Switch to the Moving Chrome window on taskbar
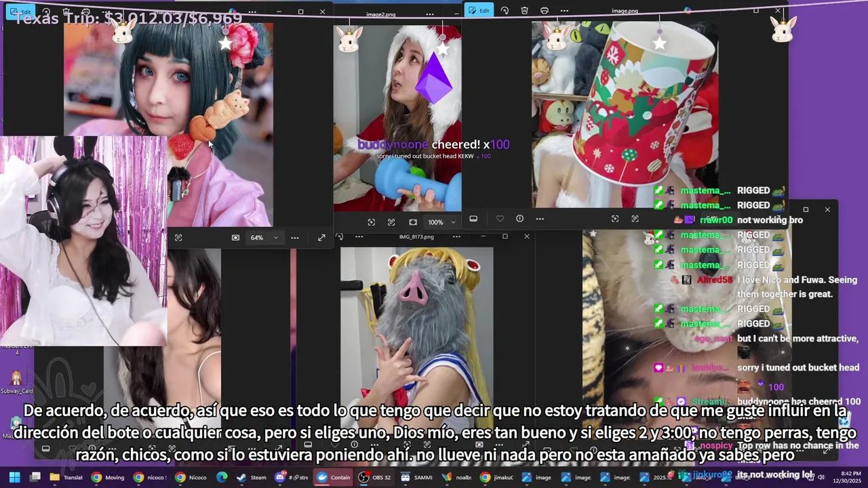Viewport: 868px width, 488px height. (x=108, y=477)
